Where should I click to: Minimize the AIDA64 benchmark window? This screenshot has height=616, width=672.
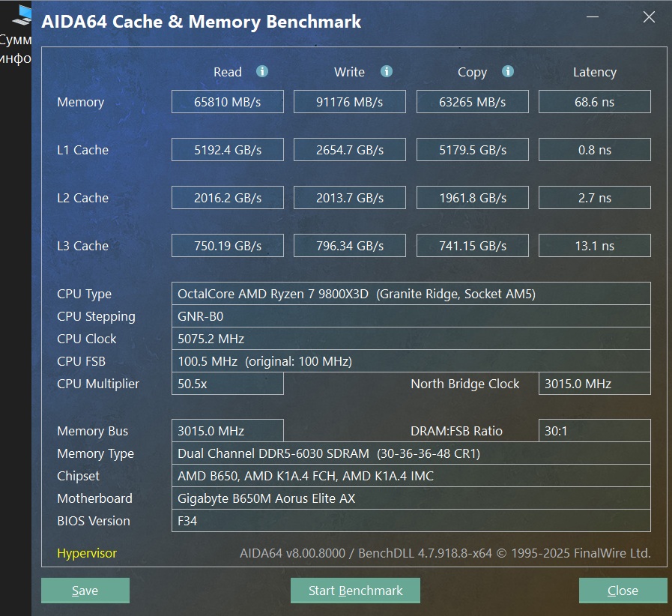pos(593,17)
